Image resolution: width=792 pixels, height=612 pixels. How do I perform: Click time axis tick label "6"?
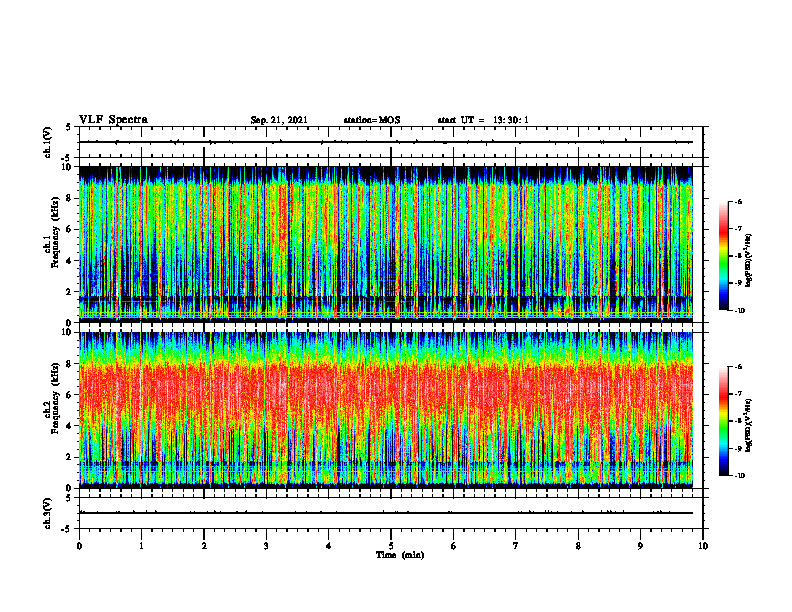click(x=454, y=546)
